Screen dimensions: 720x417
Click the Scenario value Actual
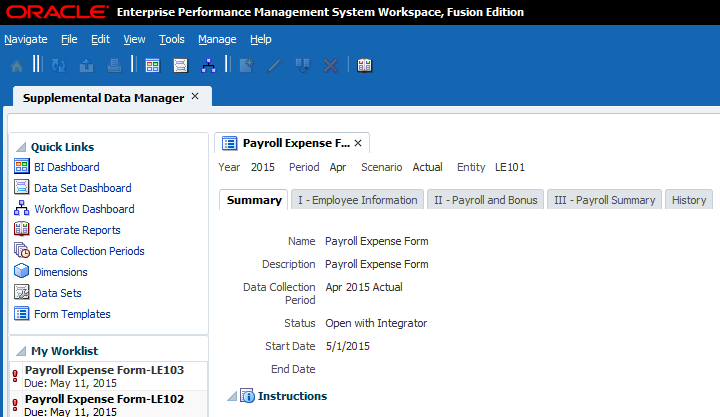pos(428,167)
